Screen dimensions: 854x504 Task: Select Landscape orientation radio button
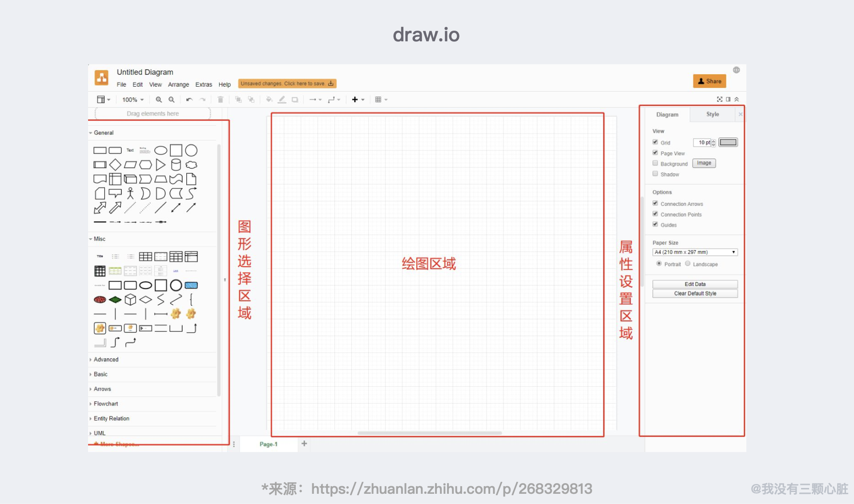[x=688, y=264]
